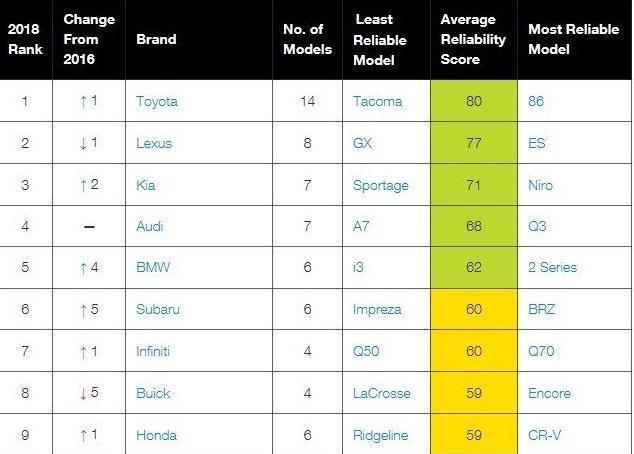Open the Lexus brand link
Image resolution: width=634 pixels, height=454 pixels.
pyautogui.click(x=154, y=143)
